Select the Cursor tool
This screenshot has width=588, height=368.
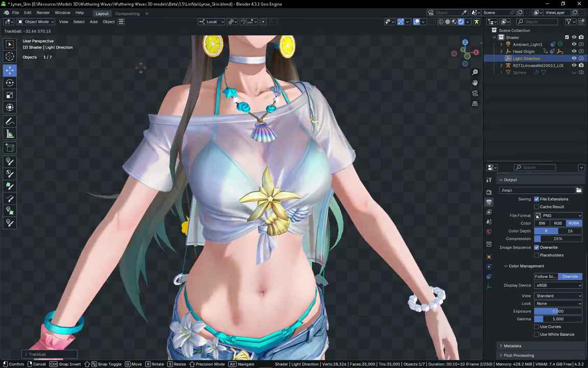coord(10,56)
